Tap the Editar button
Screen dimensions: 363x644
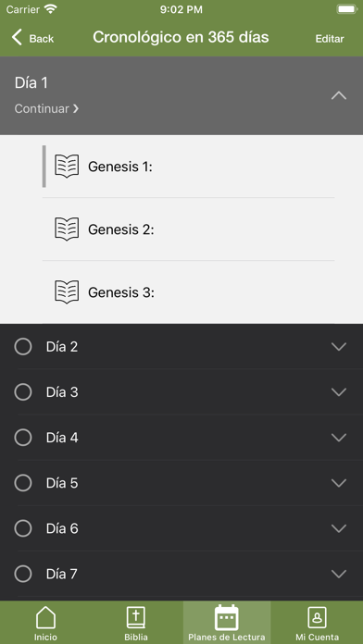[x=330, y=39]
